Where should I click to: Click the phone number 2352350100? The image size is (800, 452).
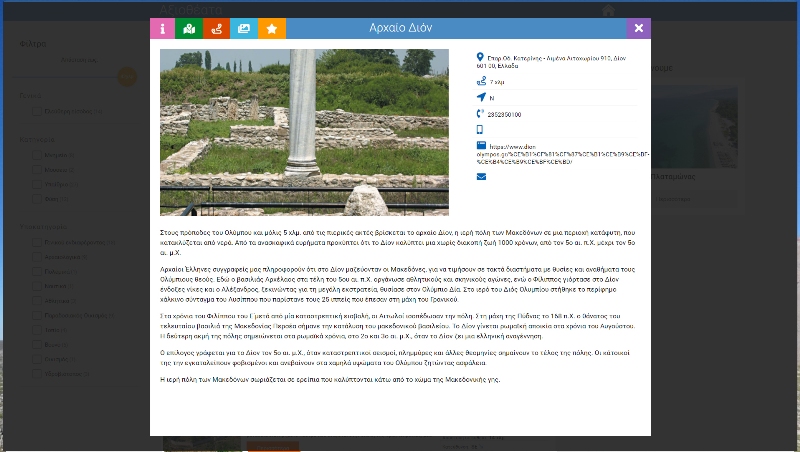pos(504,115)
